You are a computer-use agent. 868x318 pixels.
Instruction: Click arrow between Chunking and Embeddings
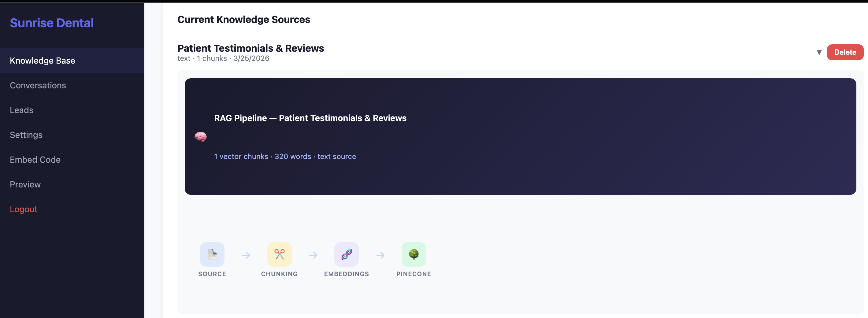(313, 255)
